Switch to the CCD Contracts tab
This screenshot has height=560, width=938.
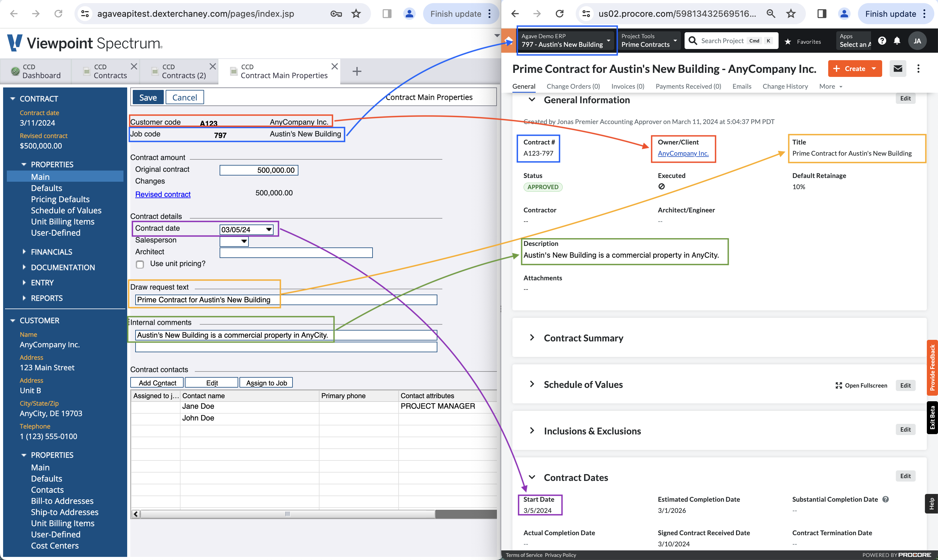[x=106, y=71]
